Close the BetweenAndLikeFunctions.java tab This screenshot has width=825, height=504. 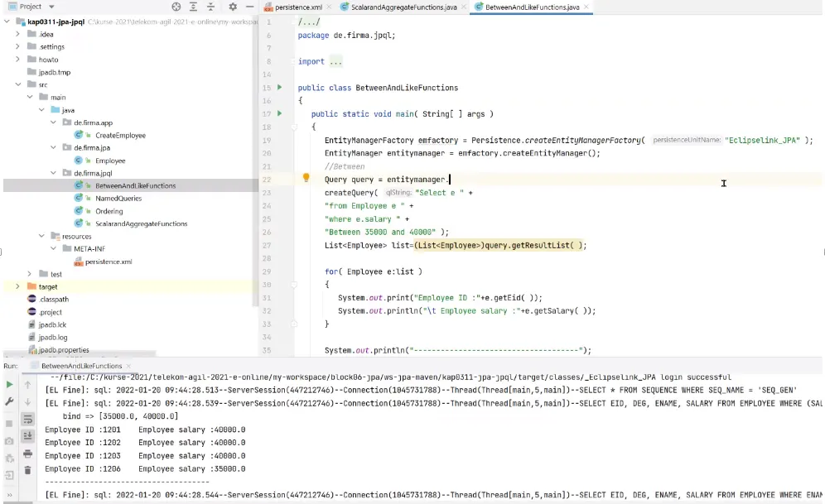[586, 7]
